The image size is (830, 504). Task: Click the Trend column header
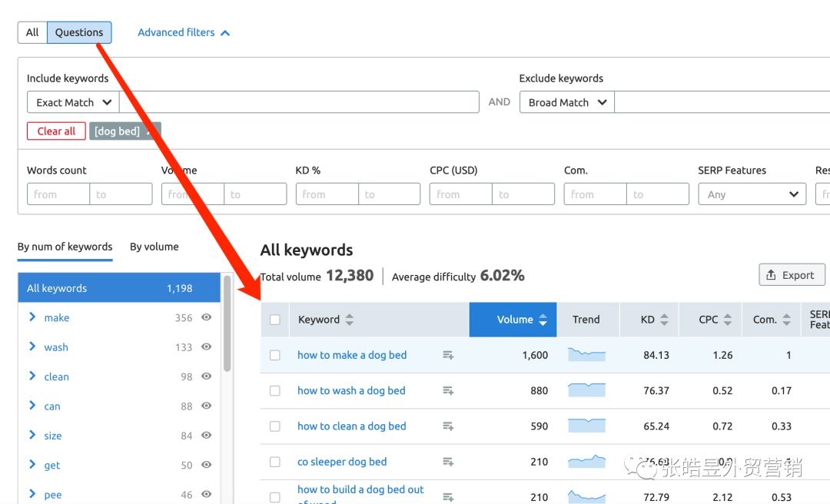click(x=586, y=320)
